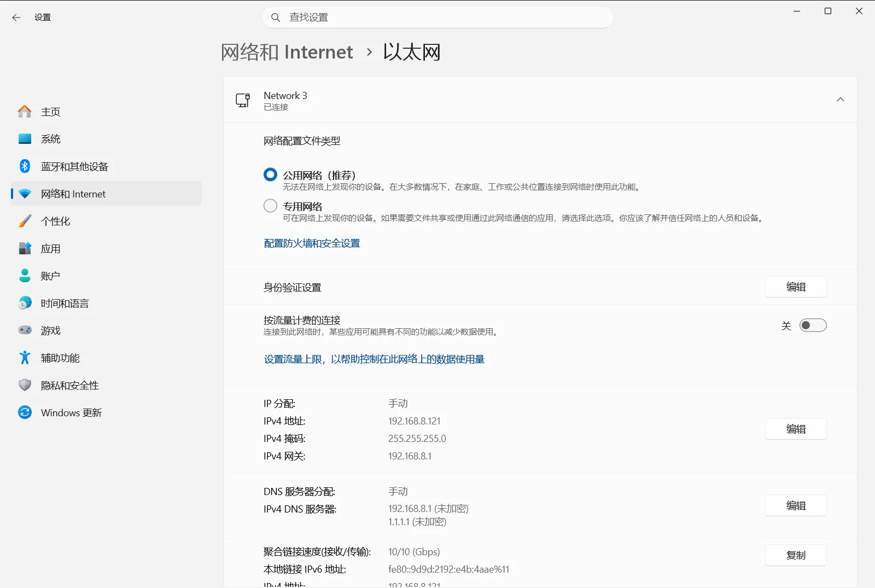Click the back arrow icon
Screen dimensions: 875x588
[16, 18]
